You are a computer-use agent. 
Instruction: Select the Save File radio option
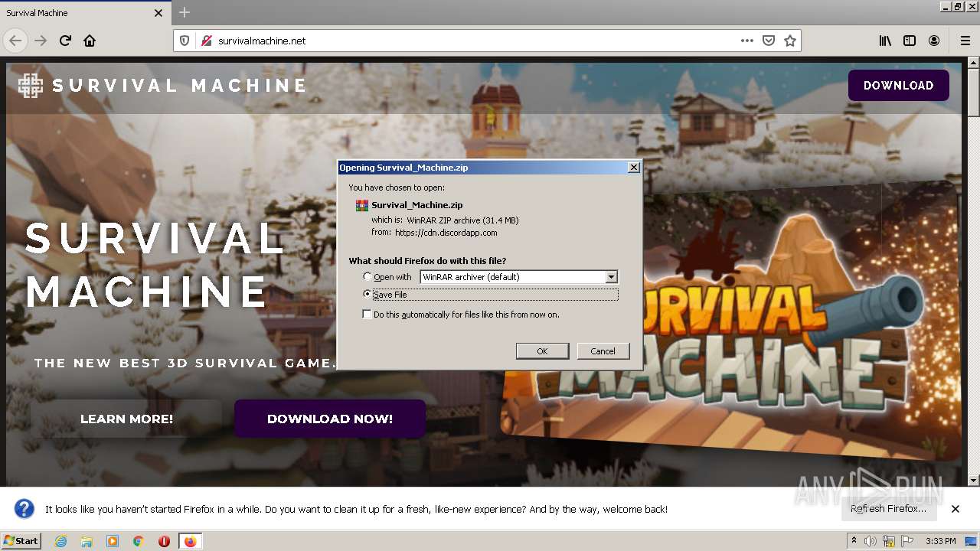pos(367,295)
